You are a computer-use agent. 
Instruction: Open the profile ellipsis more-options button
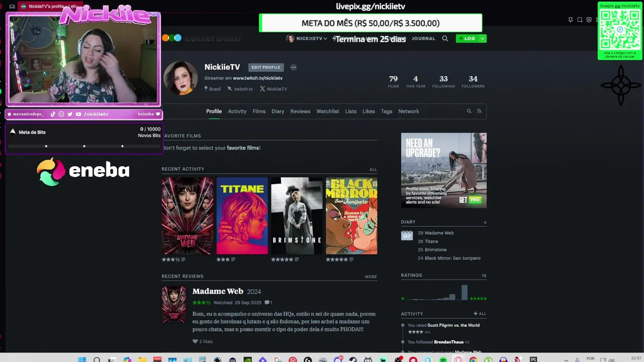[293, 67]
